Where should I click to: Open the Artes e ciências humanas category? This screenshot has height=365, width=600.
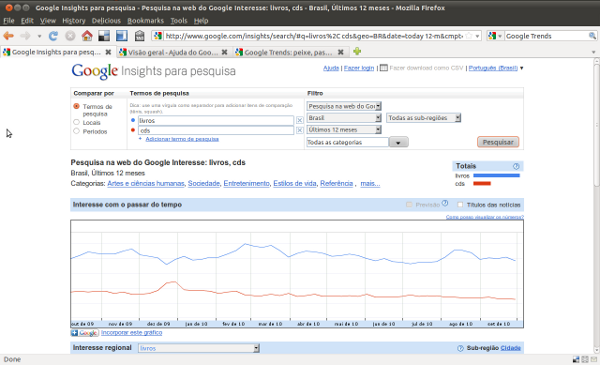point(145,183)
